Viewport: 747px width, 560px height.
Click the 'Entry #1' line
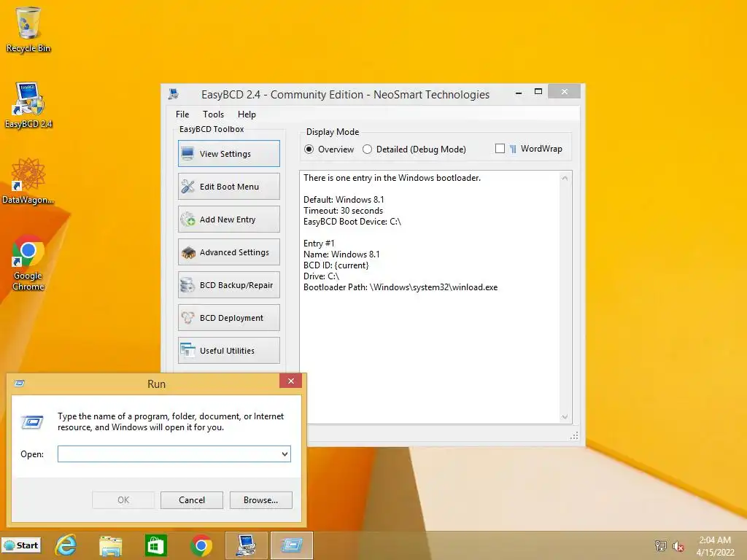(319, 244)
